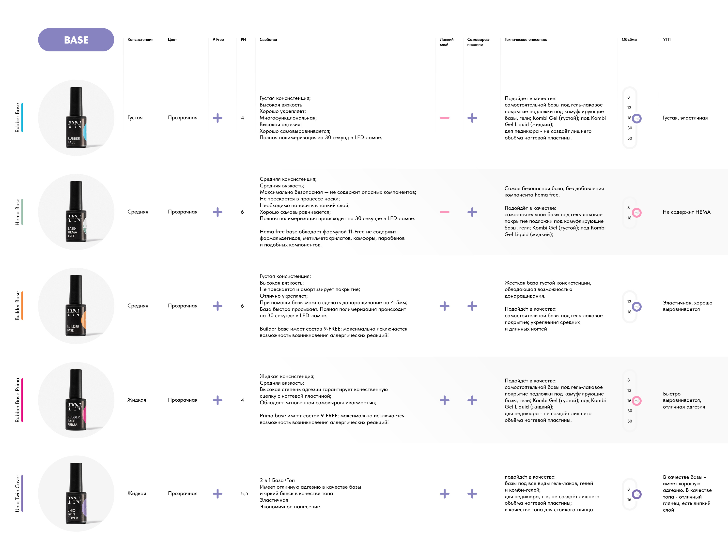Select the 12 volume option for Builder Base
Screen dimensions: 728x560
click(x=629, y=302)
